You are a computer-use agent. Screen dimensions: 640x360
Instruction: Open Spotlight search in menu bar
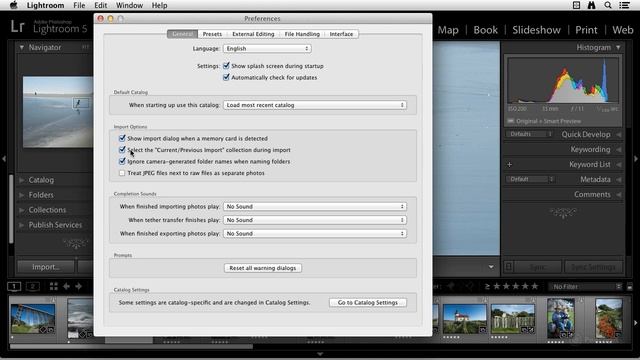(x=608, y=5)
